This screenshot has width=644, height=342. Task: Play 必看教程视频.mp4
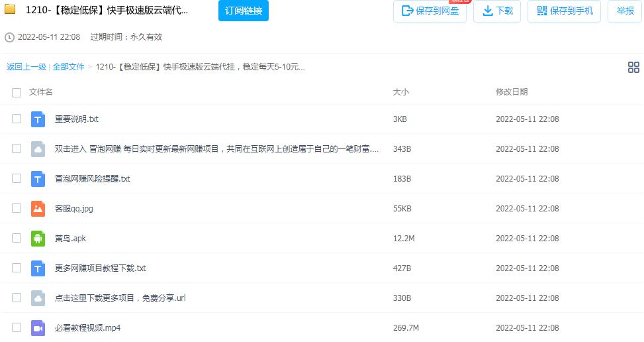(x=87, y=328)
